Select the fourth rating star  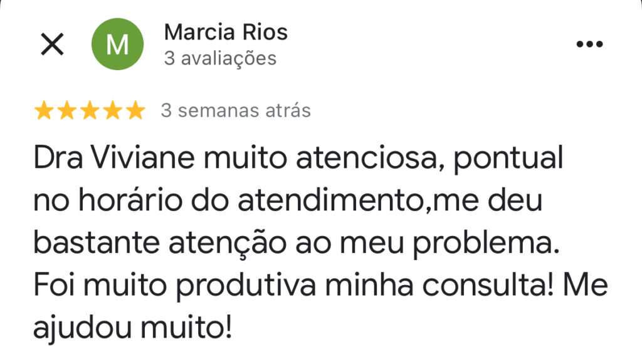tap(112, 111)
